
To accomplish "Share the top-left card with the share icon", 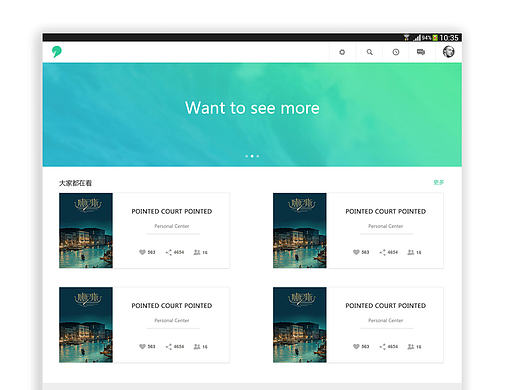I will [x=169, y=252].
